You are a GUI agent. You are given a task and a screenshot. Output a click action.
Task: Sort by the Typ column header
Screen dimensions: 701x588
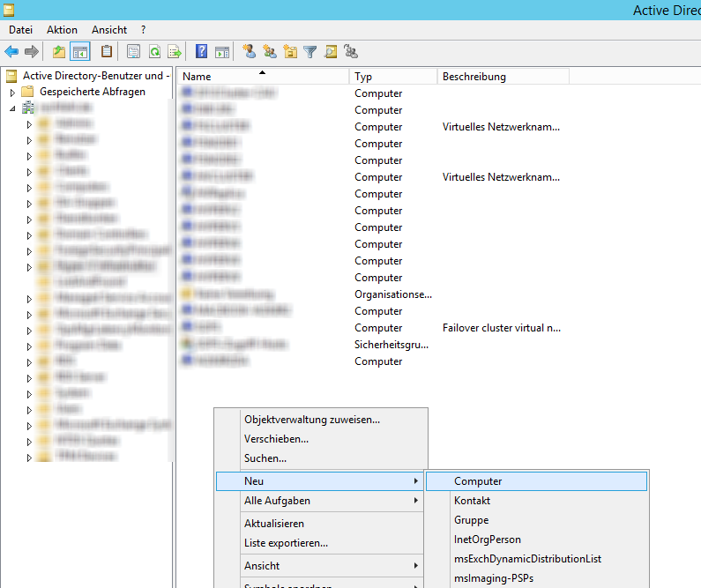click(393, 77)
